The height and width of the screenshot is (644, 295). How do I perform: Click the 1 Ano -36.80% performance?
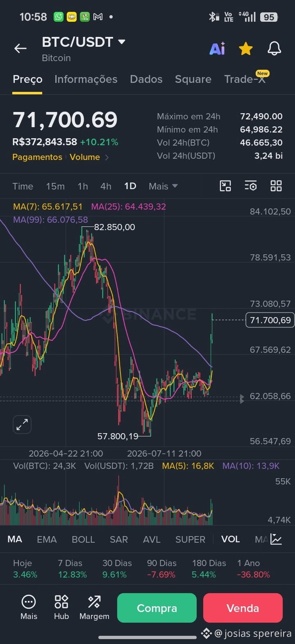click(254, 569)
